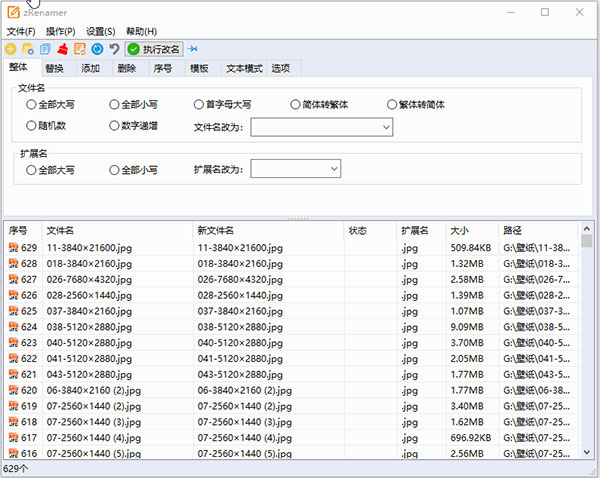
Task: Click the add files plus icon
Action: (10, 49)
